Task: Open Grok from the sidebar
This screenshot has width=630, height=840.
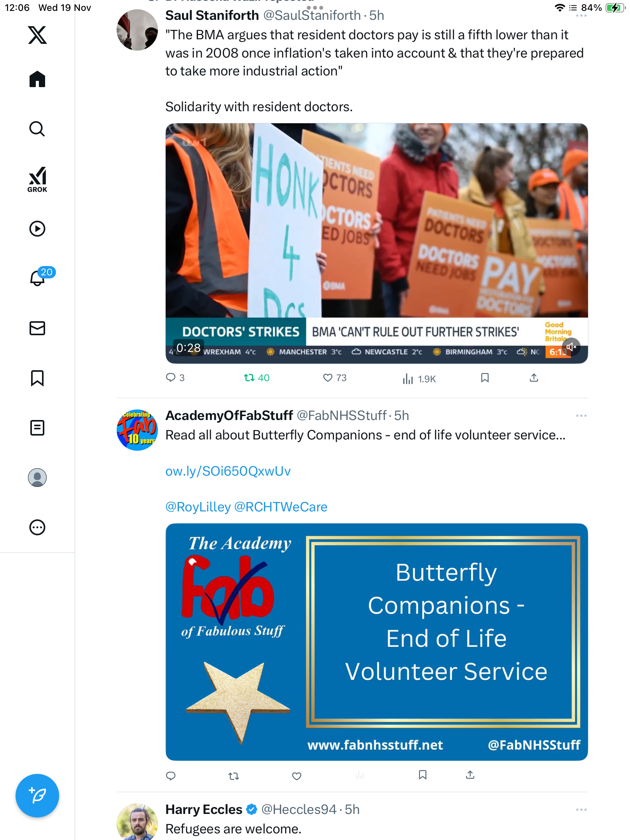Action: (37, 180)
